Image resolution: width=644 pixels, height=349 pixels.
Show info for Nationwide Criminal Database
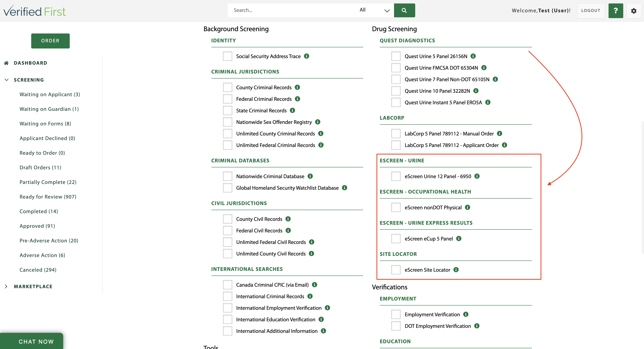tap(310, 176)
